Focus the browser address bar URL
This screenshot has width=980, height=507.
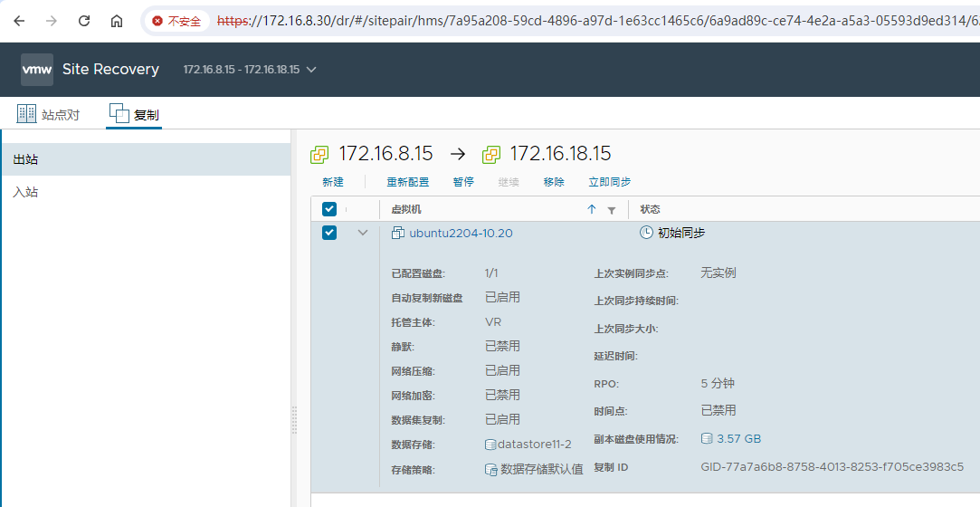[597, 21]
